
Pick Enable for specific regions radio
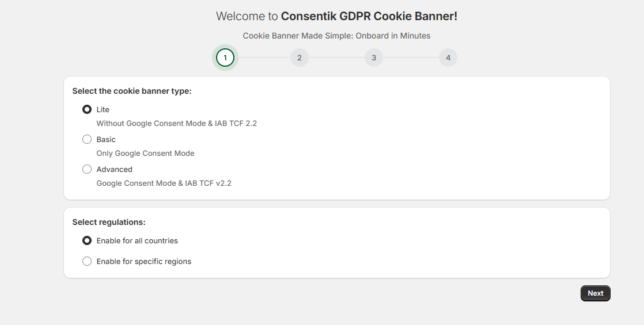point(87,261)
